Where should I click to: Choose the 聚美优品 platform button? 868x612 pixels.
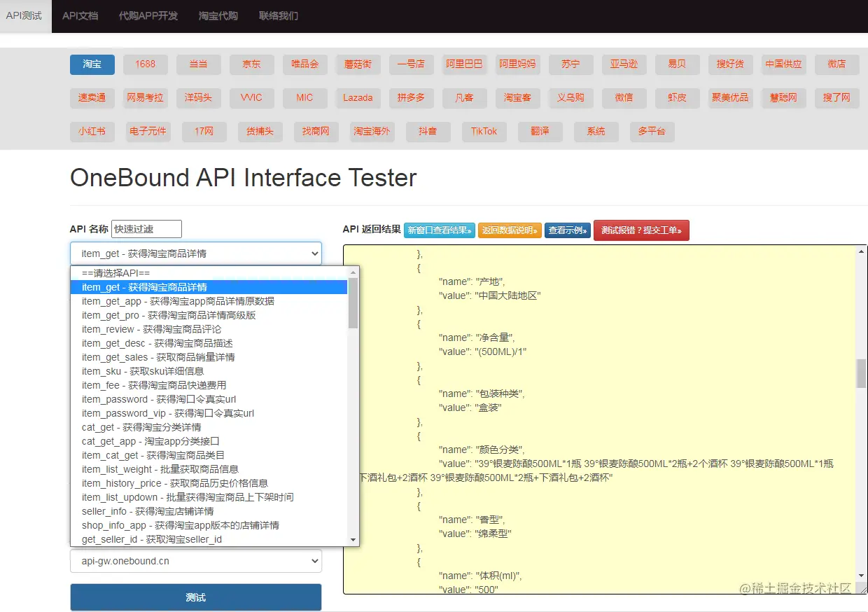pyautogui.click(x=731, y=98)
